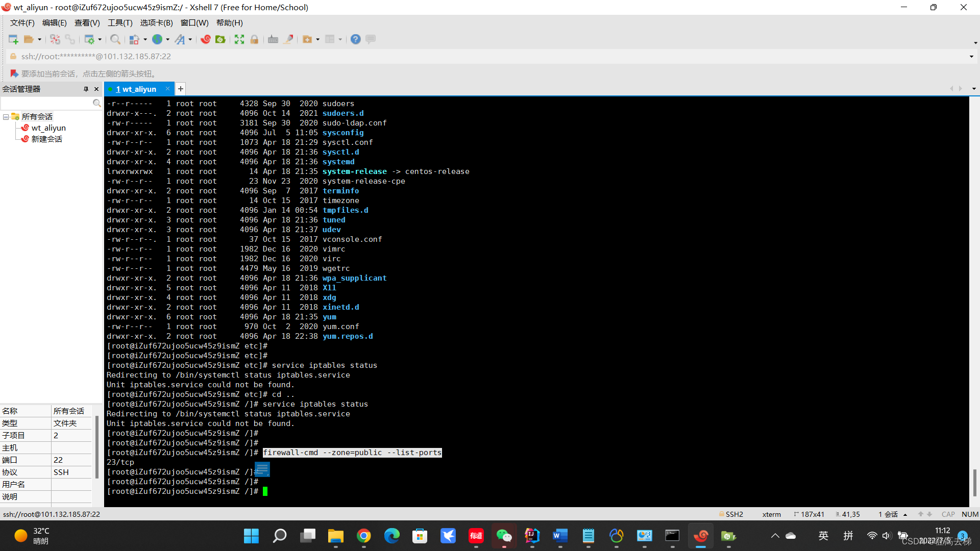The image size is (980, 551).
Task: Open the 工具(L) menu
Action: [x=118, y=22]
